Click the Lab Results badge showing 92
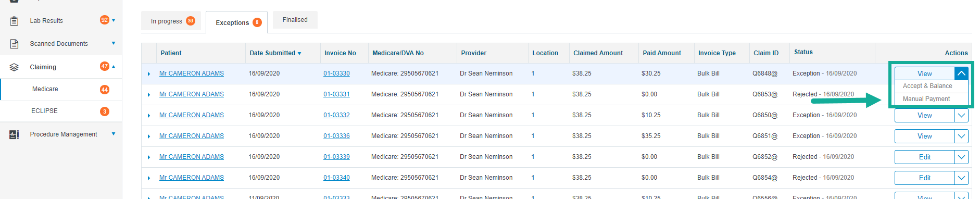The height and width of the screenshot is (199, 980). [x=105, y=20]
